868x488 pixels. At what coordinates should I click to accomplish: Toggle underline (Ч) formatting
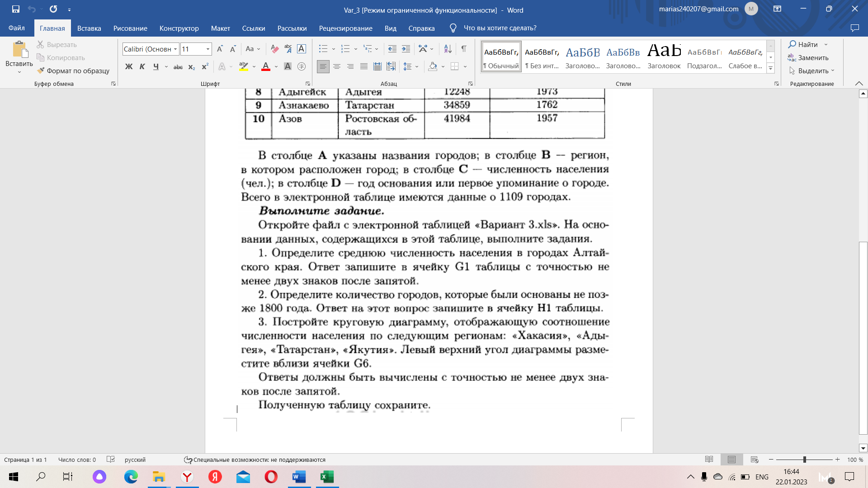pyautogui.click(x=156, y=67)
